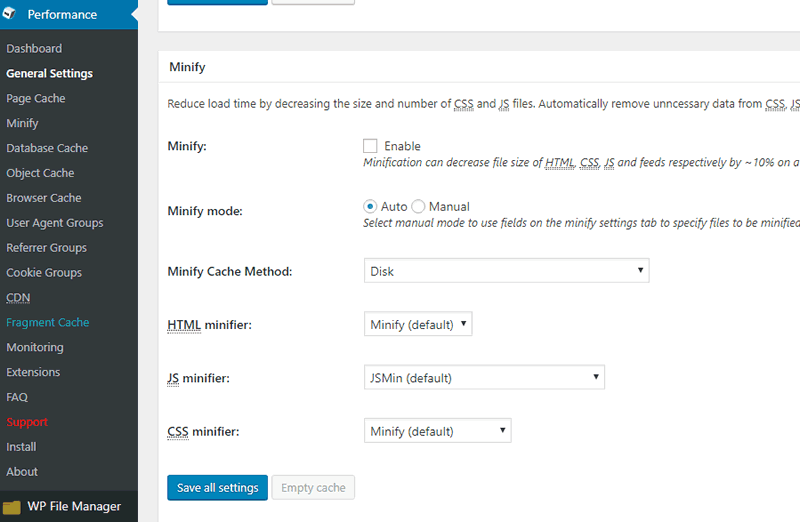800x522 pixels.
Task: Click the WP File Manager folder icon
Action: (11, 507)
